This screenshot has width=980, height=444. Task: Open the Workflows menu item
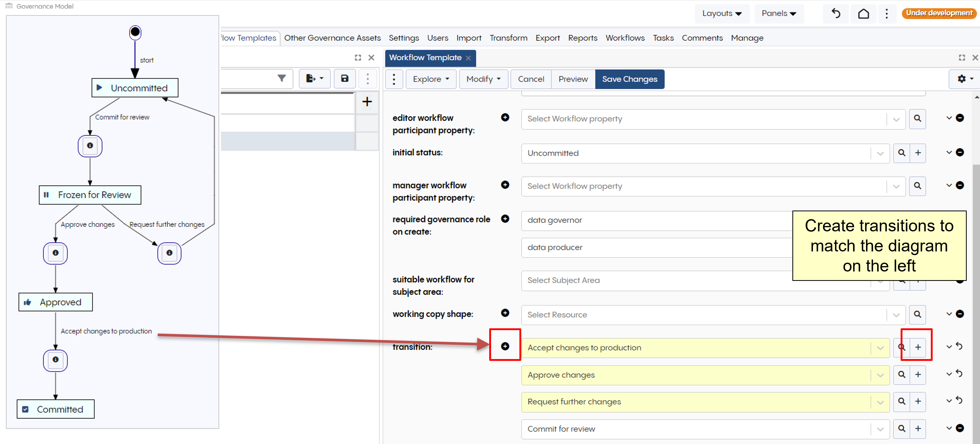625,38
